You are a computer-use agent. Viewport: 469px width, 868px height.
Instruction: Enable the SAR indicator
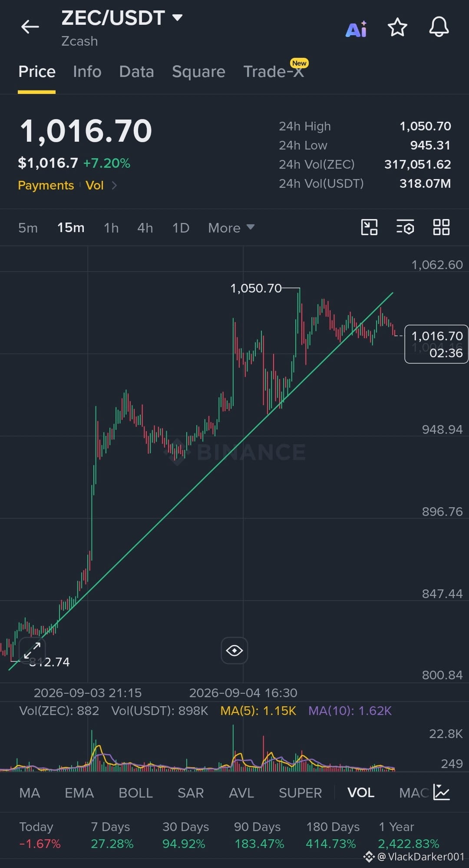click(191, 793)
